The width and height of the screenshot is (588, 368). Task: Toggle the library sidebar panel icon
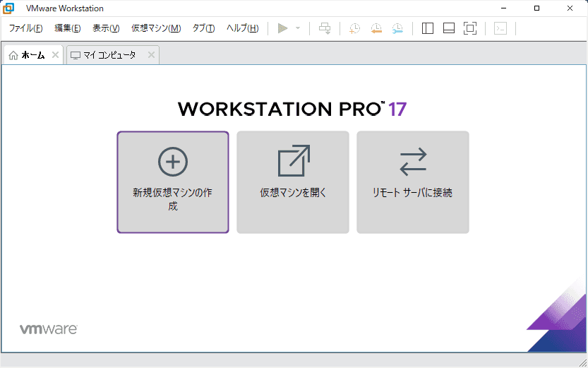tap(428, 28)
